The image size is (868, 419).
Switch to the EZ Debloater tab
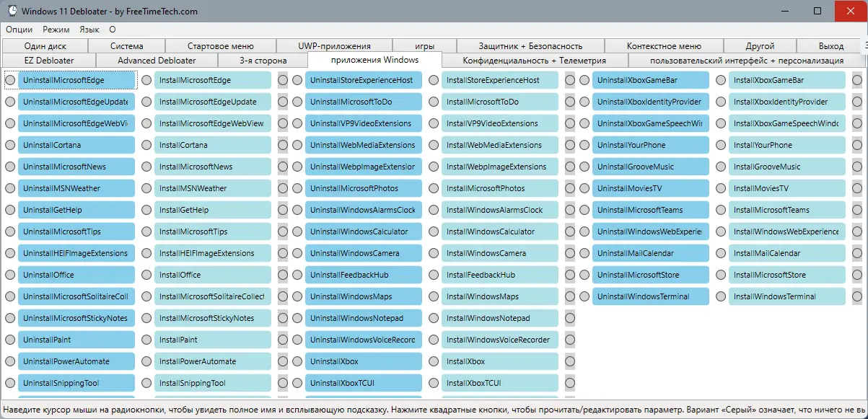click(x=48, y=60)
